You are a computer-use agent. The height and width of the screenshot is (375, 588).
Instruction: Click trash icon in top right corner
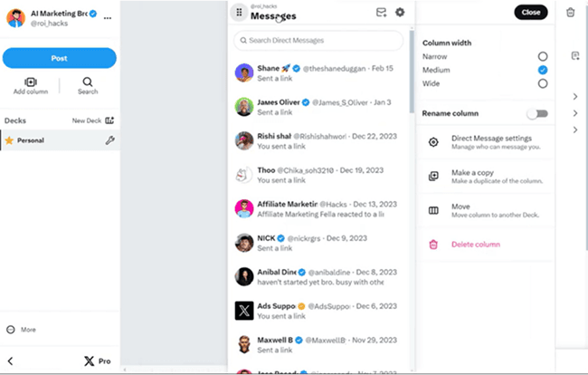point(571,13)
